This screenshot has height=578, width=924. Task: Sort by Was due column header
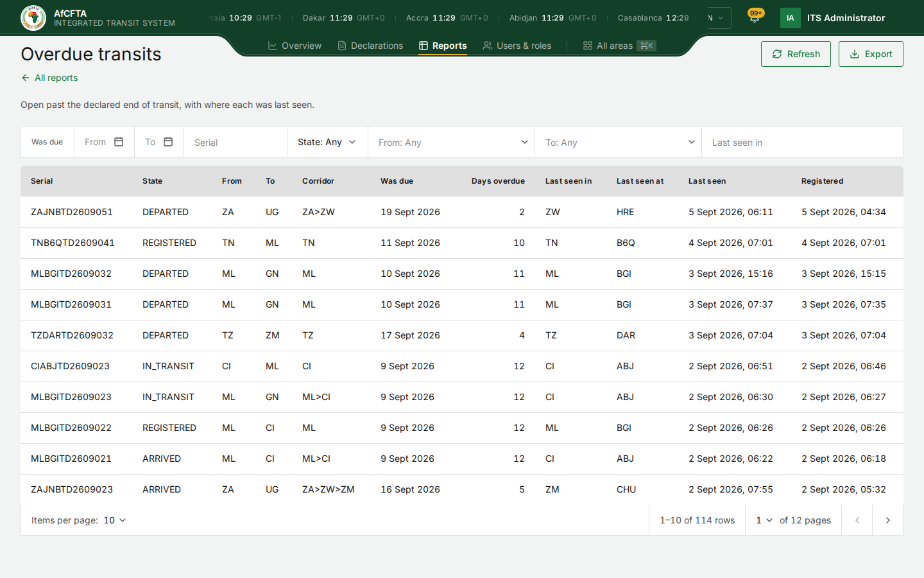pos(397,181)
